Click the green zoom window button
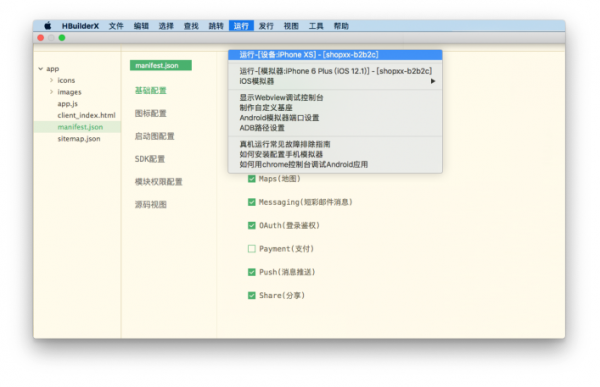 [62, 38]
